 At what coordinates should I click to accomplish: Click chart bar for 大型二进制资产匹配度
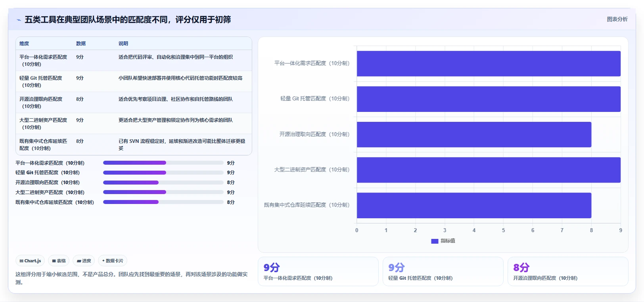[489, 170]
